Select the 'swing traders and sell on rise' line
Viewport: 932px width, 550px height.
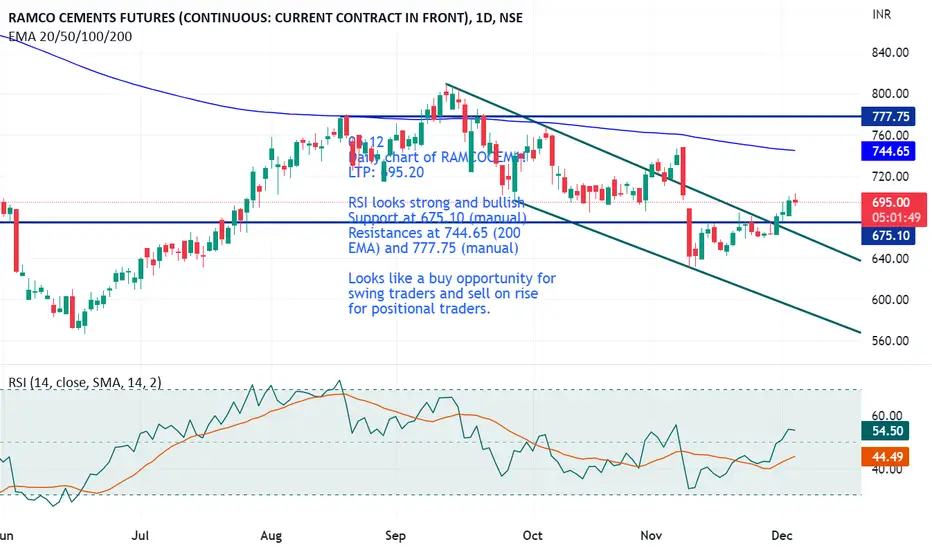443,294
